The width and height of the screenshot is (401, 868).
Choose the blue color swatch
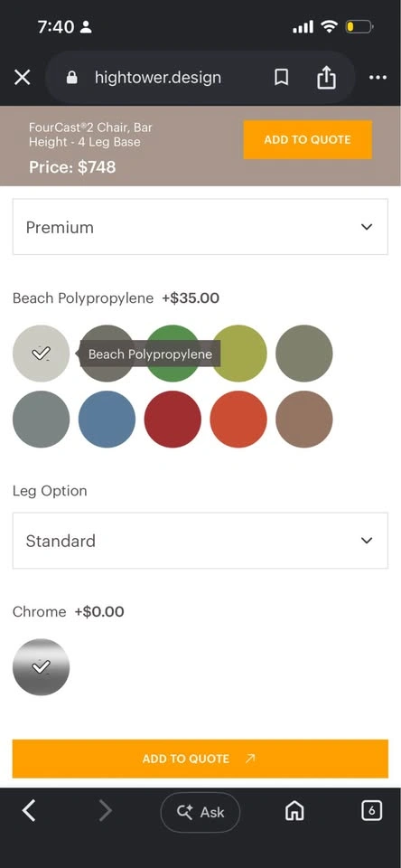click(107, 419)
